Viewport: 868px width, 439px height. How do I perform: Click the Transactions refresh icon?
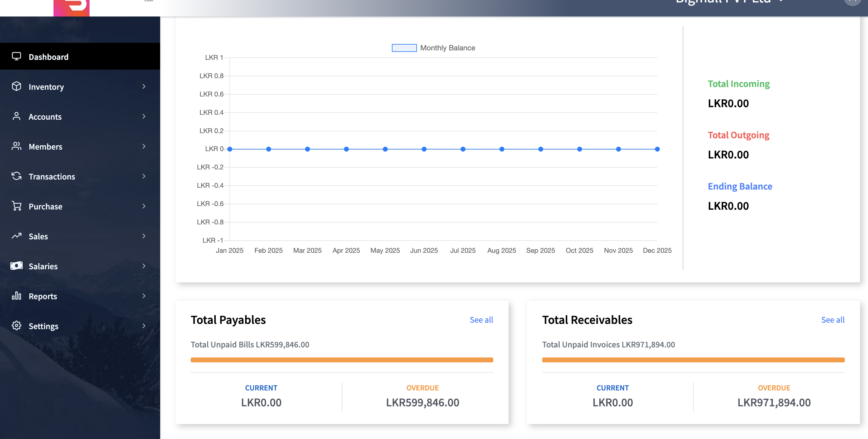[16, 176]
